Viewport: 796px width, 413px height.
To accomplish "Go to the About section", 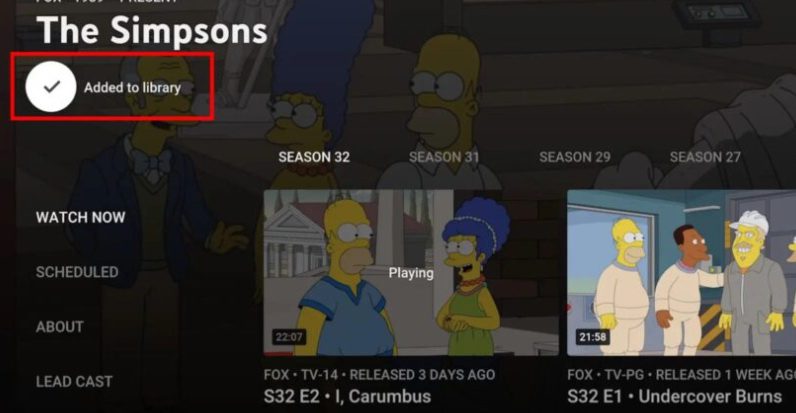I will click(x=59, y=327).
